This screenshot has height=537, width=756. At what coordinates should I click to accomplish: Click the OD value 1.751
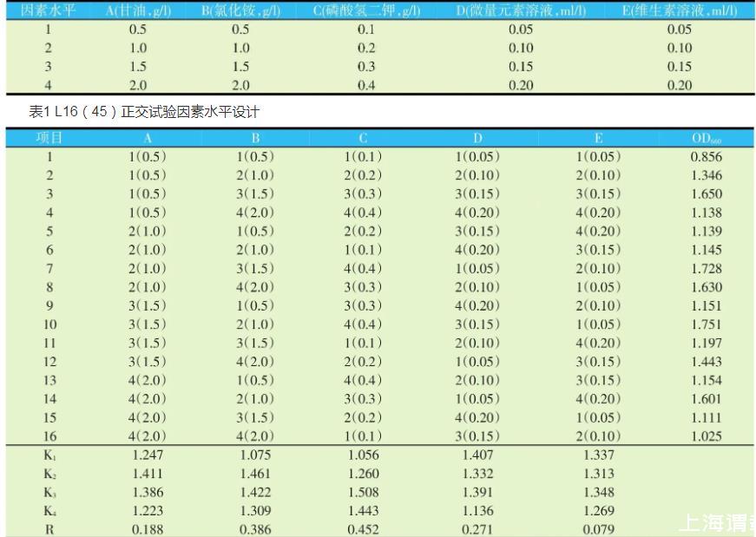click(706, 324)
